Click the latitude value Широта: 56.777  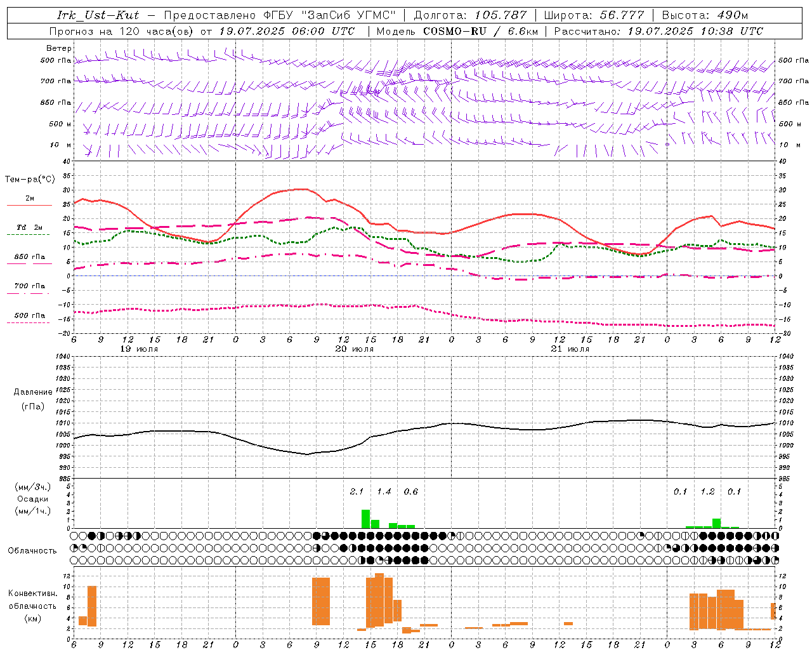pos(594,15)
